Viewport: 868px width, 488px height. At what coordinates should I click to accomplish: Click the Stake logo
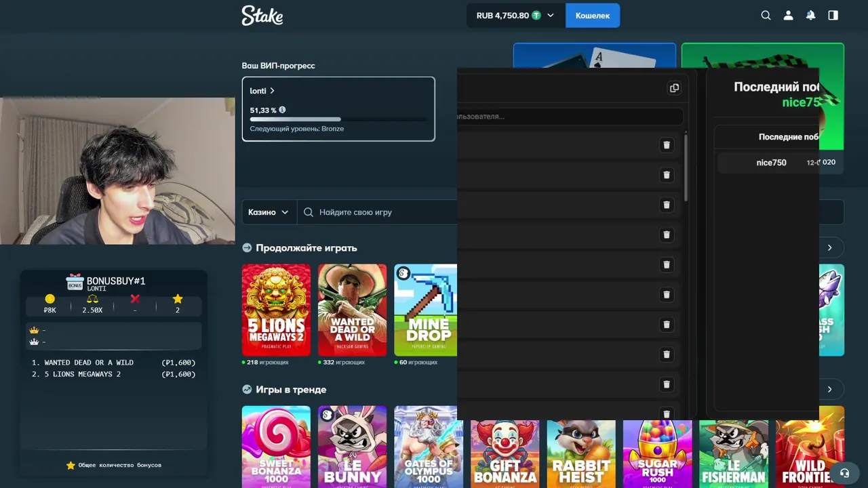click(262, 15)
